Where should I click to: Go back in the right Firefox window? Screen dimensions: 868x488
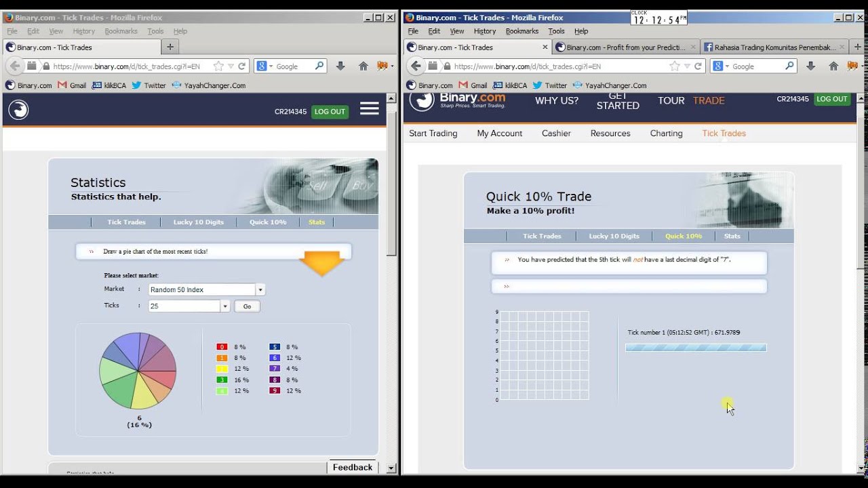click(x=416, y=66)
